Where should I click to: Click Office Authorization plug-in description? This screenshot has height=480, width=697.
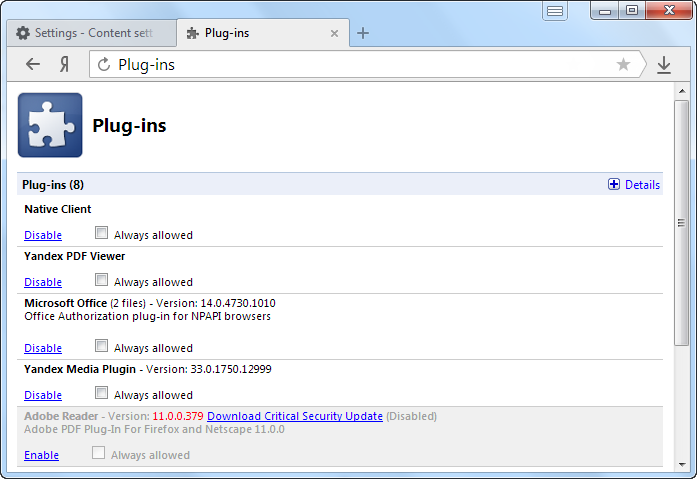click(148, 316)
